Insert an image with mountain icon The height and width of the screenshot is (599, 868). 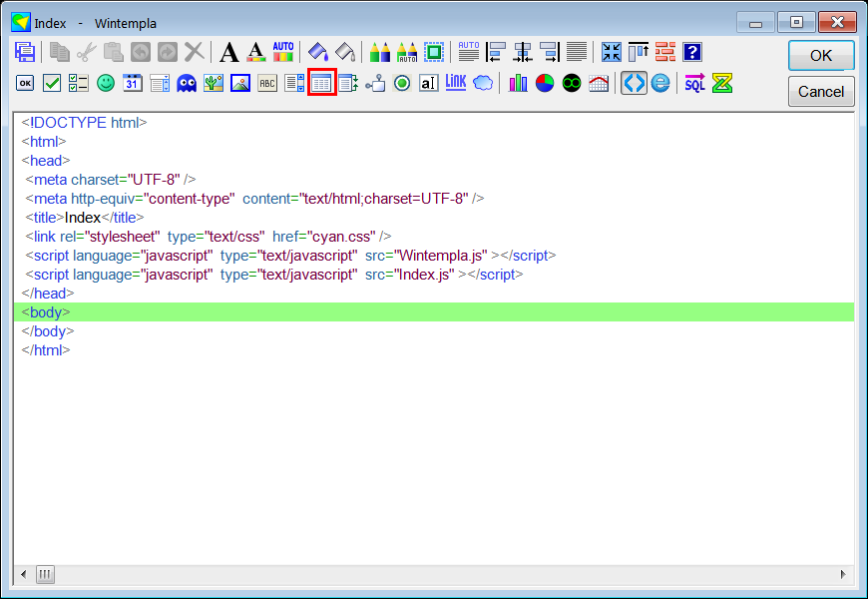pyautogui.click(x=240, y=84)
